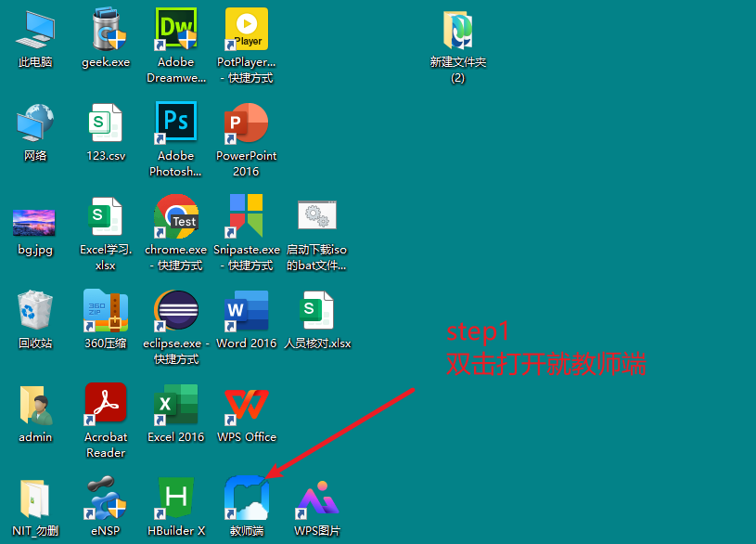756x544 pixels.
Task: Click the chrome.exe shortcut icon
Action: [176, 217]
